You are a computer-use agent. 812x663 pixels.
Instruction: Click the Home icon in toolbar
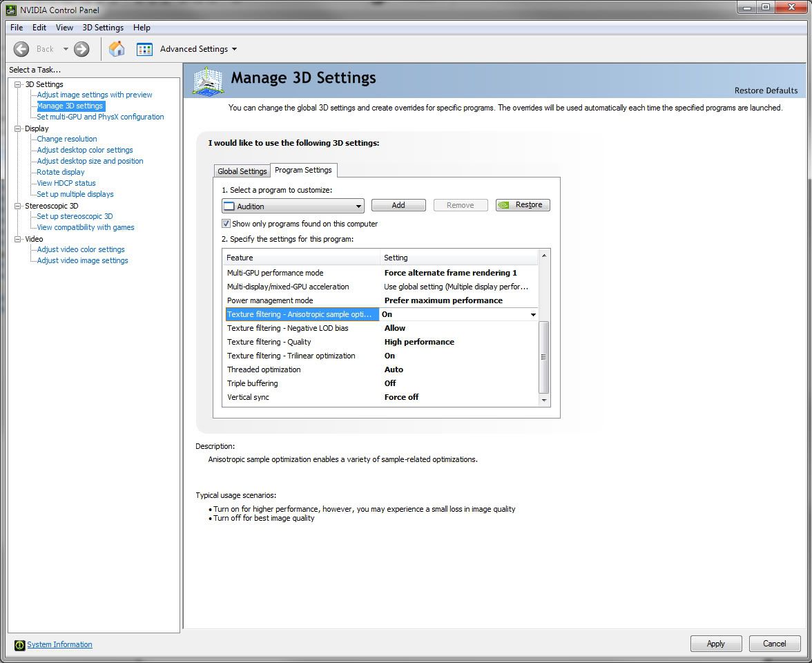(x=117, y=49)
